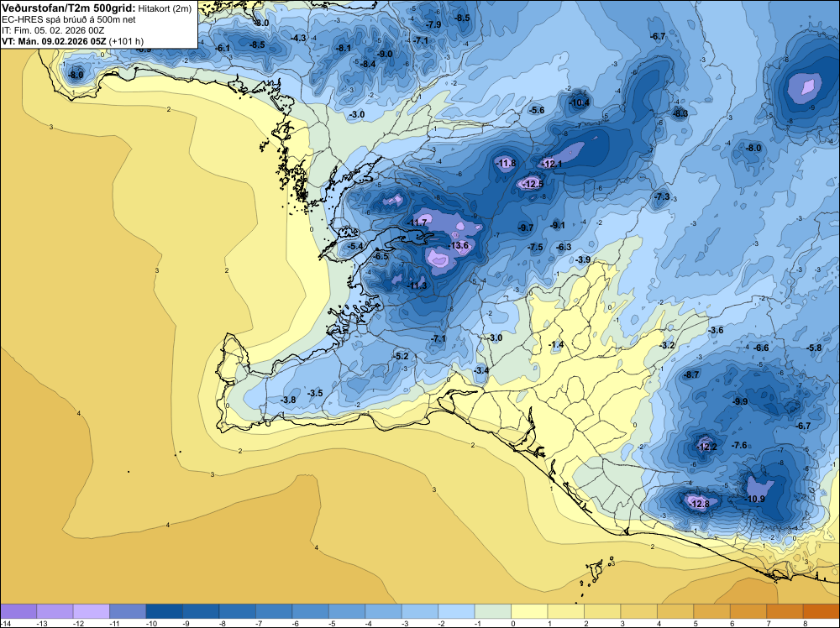Viewport: 840px width, 628px height.
Task: Click the -5.4 temperature value
Action: point(355,246)
